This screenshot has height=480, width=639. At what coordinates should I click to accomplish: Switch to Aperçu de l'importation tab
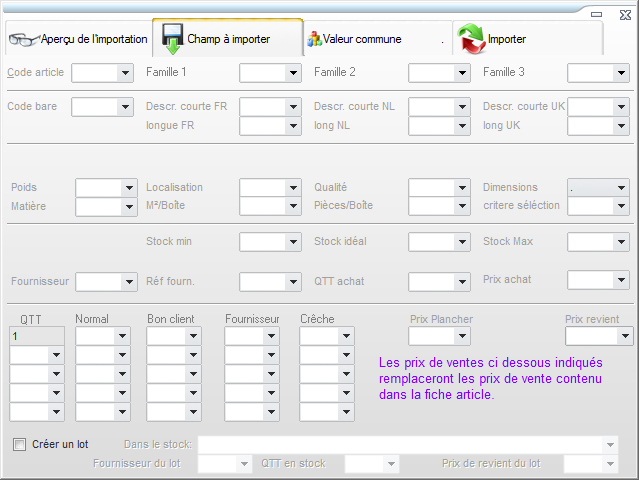click(x=93, y=40)
